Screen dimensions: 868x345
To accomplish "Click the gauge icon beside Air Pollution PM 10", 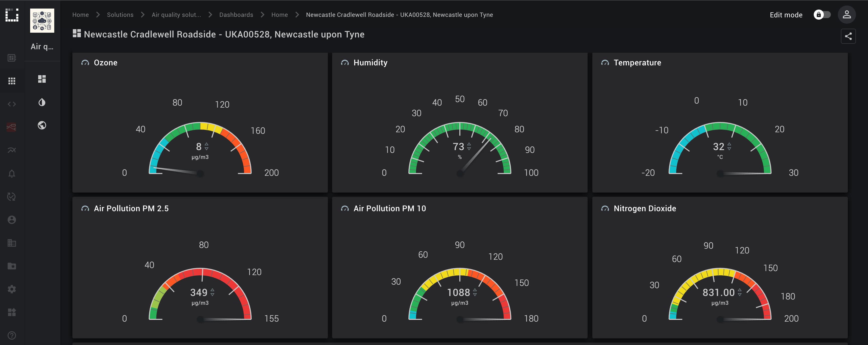I will coord(345,209).
